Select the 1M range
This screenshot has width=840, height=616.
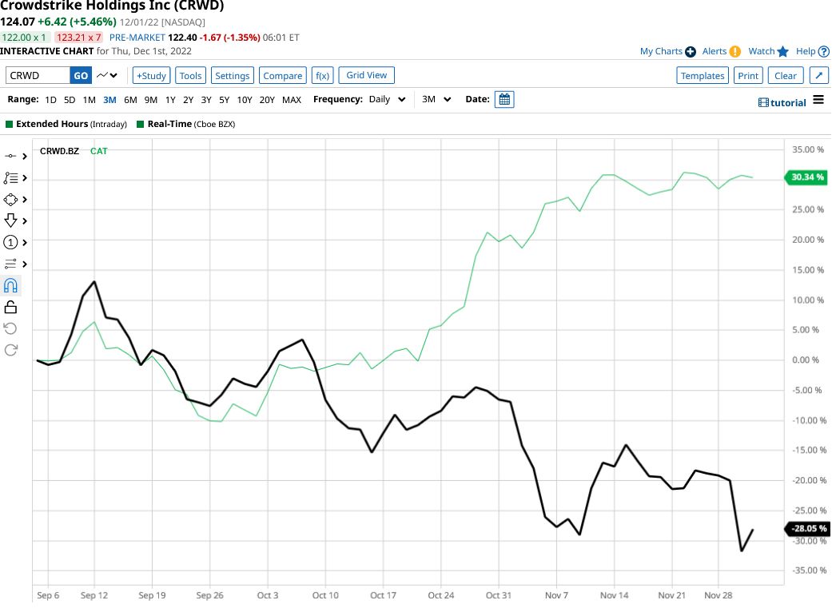tap(89, 100)
